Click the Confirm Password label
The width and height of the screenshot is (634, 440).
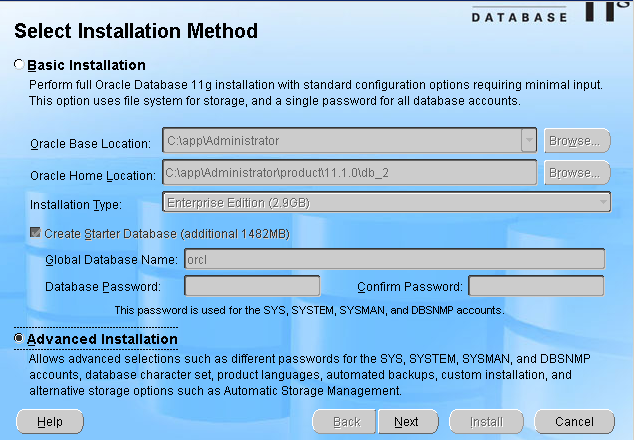pos(410,287)
